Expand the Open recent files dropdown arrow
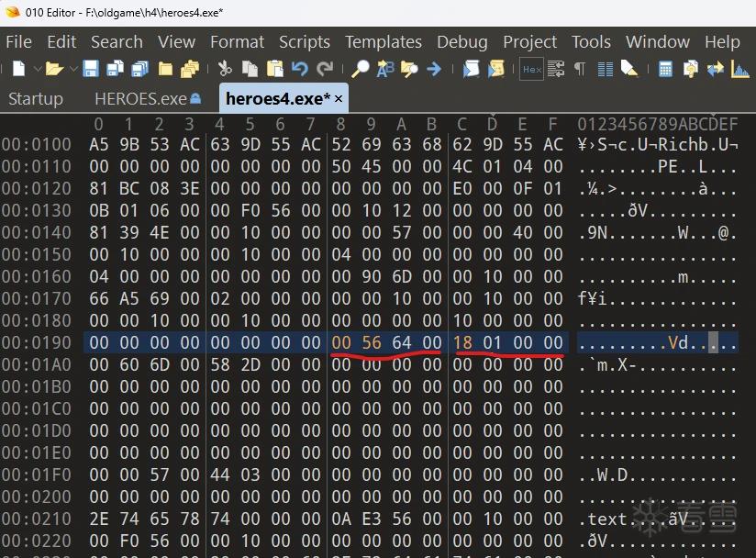This screenshot has width=756, height=558. [x=73, y=69]
